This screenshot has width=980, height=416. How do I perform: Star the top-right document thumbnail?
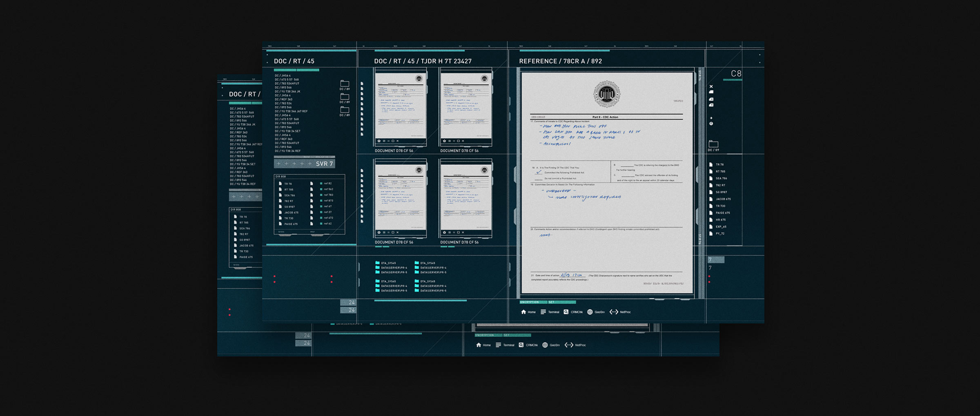coord(445,141)
